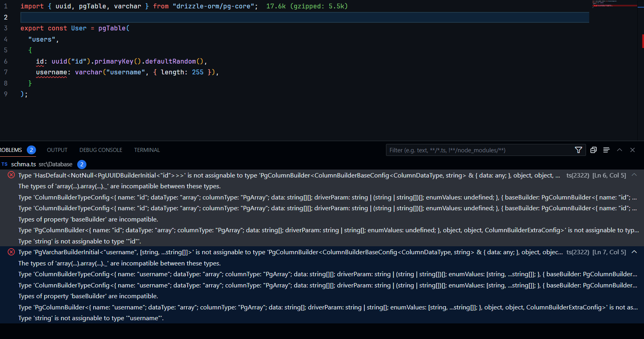Click the [Ln 6, Col 5] location text
Screen dimensions: 644x339
(x=609, y=175)
